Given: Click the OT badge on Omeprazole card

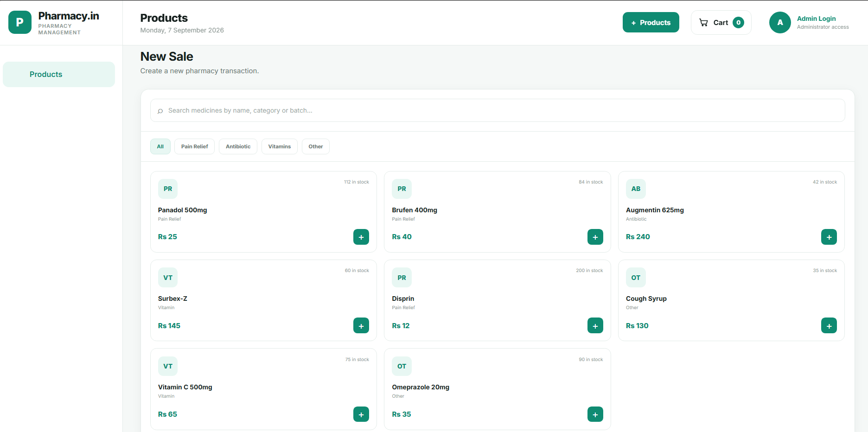Looking at the screenshot, I should [402, 366].
